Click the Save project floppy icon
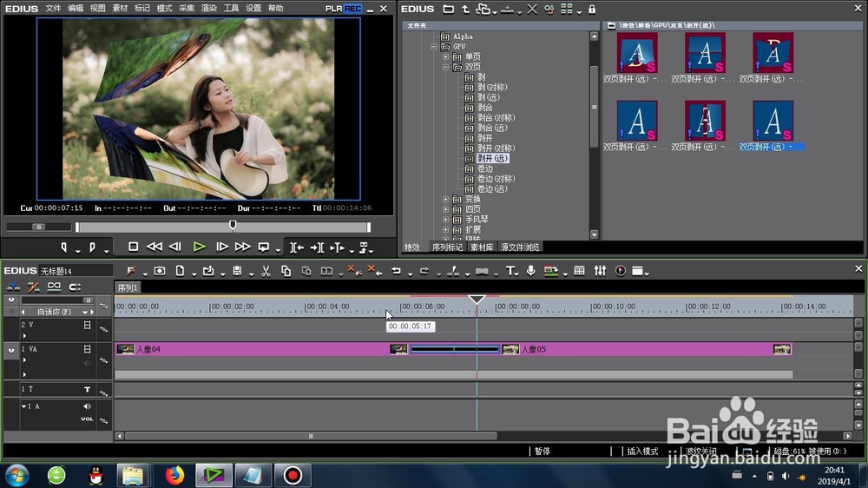Screen dimensions: 868x488 [237, 271]
